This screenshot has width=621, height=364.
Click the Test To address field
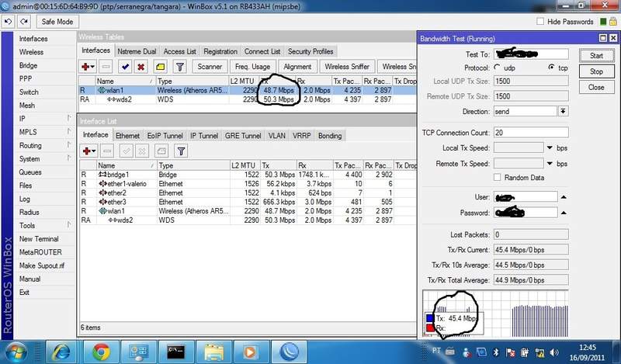coord(531,54)
